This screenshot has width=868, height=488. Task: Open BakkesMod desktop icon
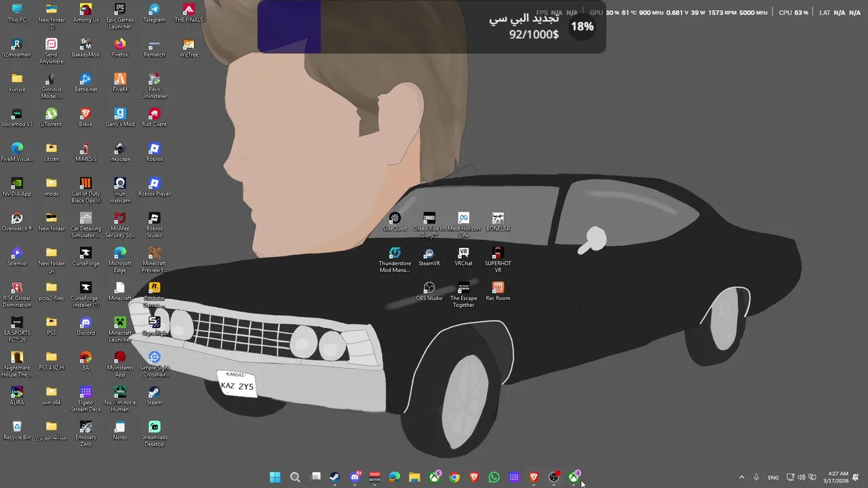click(x=85, y=47)
